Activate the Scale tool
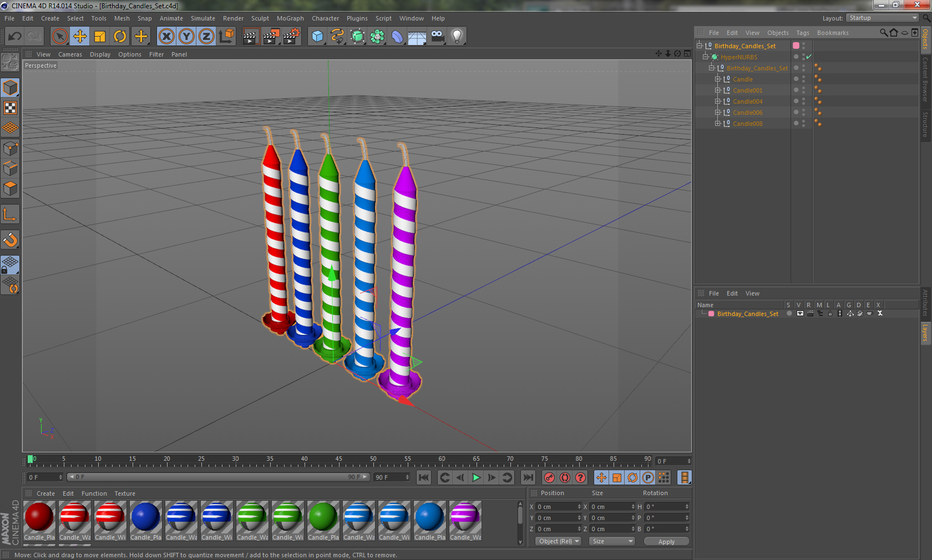 coord(100,37)
